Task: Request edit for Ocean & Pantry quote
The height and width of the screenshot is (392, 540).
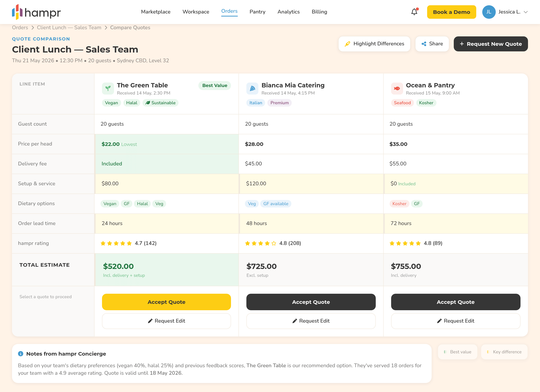Action: (x=455, y=321)
